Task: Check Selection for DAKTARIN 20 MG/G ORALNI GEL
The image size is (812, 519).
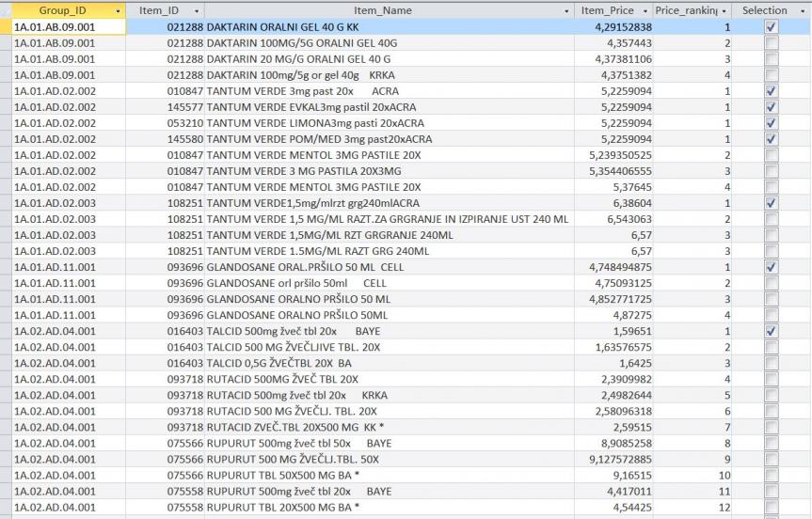Action: point(772,59)
